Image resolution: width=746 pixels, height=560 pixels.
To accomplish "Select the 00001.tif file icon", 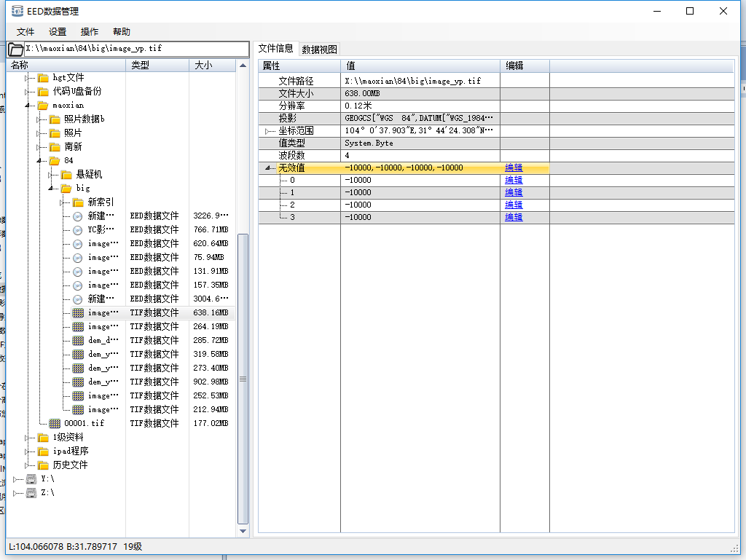I will (x=55, y=423).
